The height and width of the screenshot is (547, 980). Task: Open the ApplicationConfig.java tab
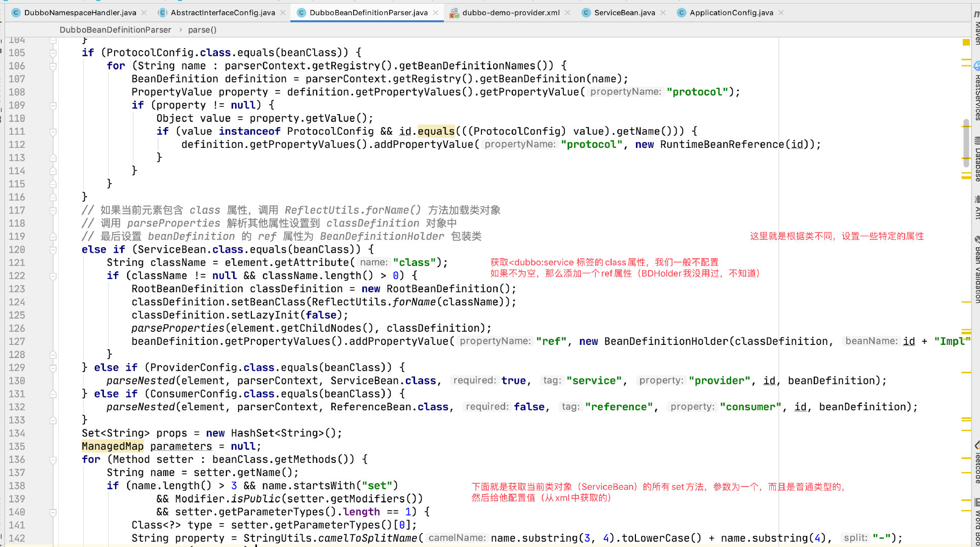coord(731,13)
